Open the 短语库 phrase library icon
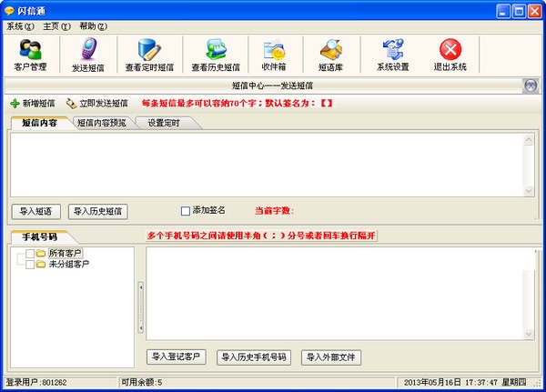 tap(331, 50)
